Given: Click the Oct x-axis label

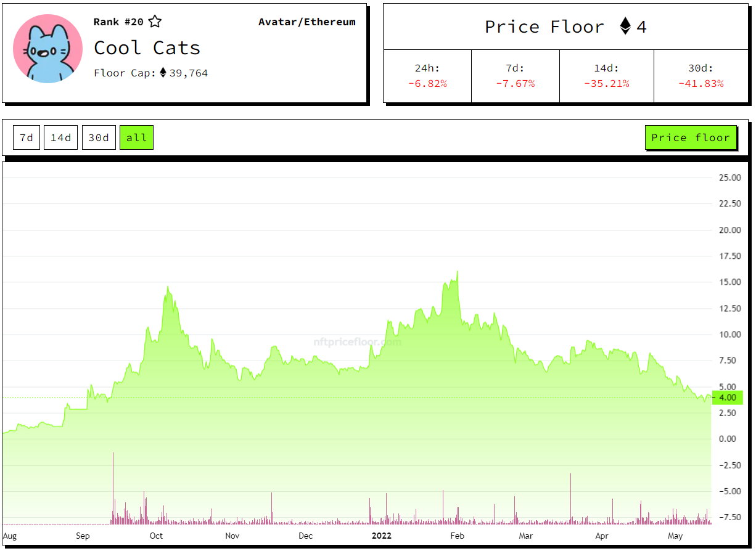Looking at the screenshot, I should coord(157,536).
